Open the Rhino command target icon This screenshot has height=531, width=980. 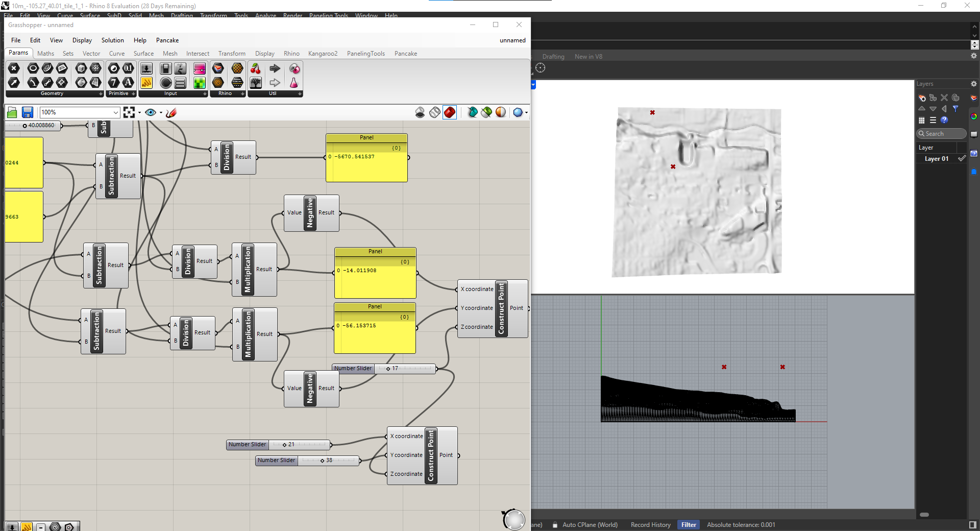541,68
